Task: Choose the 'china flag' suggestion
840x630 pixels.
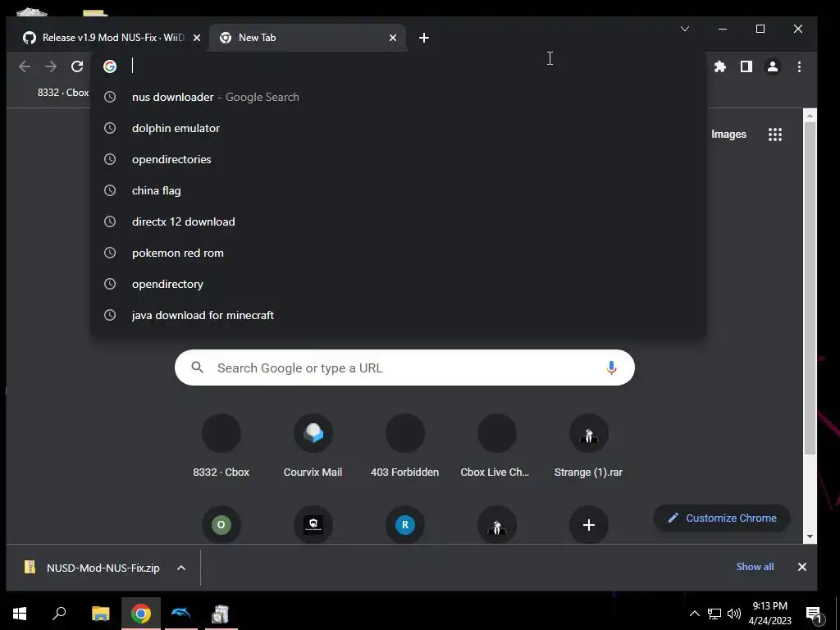Action: coord(399,190)
